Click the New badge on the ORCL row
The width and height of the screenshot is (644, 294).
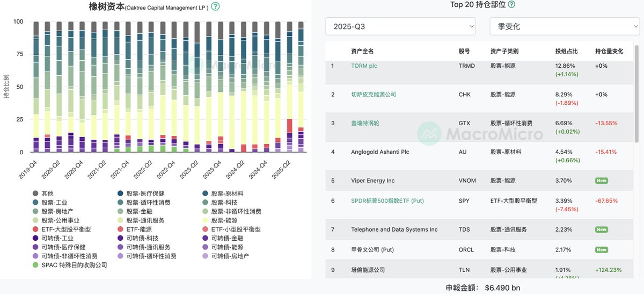(x=601, y=250)
